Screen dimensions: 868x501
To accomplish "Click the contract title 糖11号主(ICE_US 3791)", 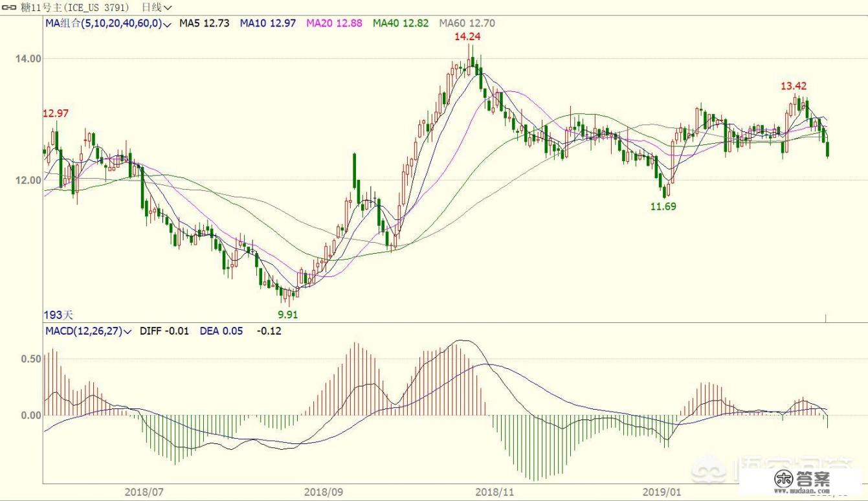I will click(x=74, y=8).
